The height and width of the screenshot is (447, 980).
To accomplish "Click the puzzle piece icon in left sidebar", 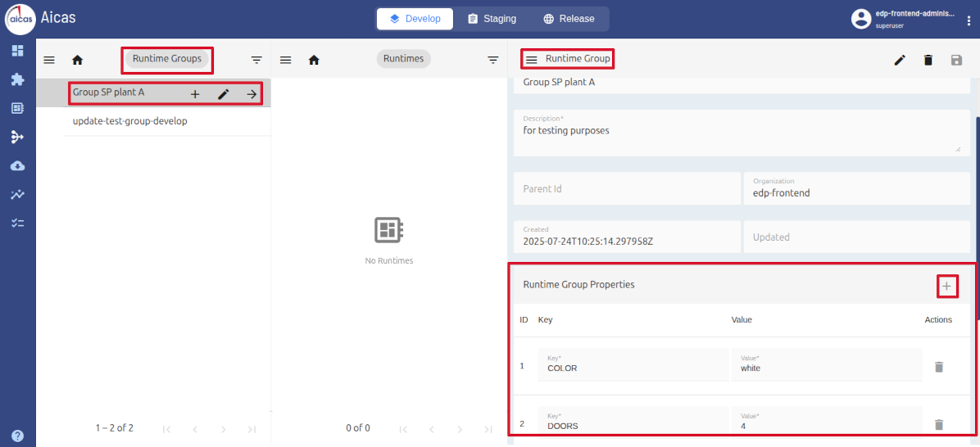I will pos(17,79).
